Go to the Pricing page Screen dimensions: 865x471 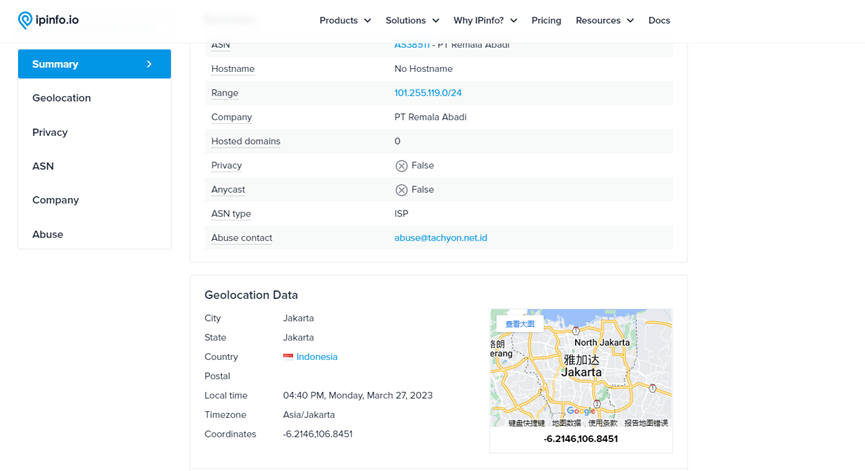click(x=546, y=20)
